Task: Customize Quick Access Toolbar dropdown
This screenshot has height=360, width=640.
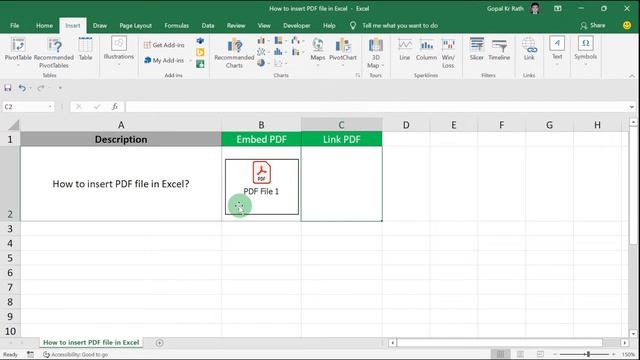Action: coord(60,88)
